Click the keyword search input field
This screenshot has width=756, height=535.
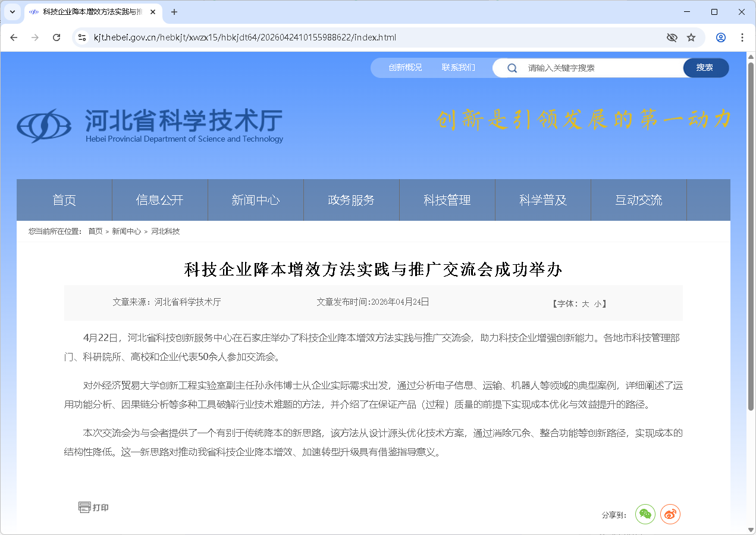click(x=601, y=68)
